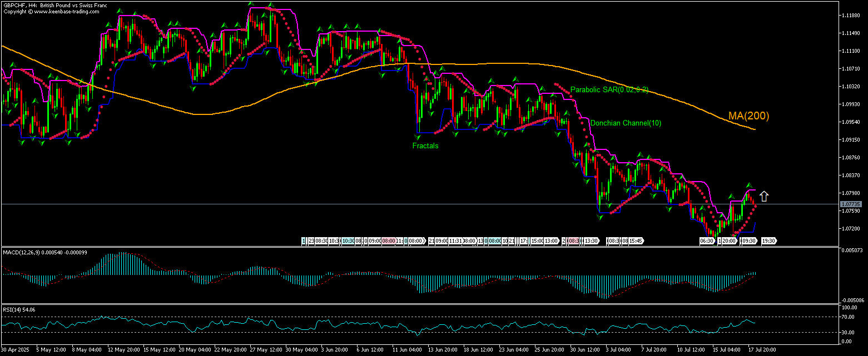Toggle the Donchian Channel(10) label
The image size is (868, 356).
tap(626, 123)
